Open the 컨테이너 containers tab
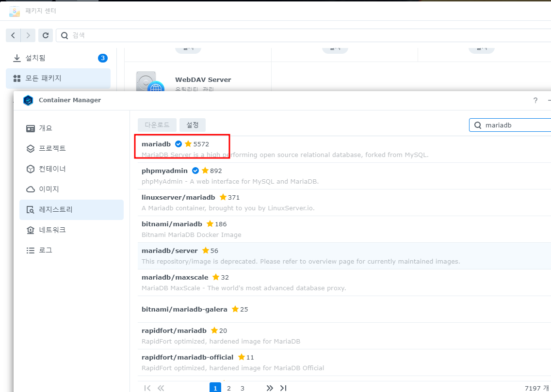This screenshot has height=392, width=551. [71, 169]
